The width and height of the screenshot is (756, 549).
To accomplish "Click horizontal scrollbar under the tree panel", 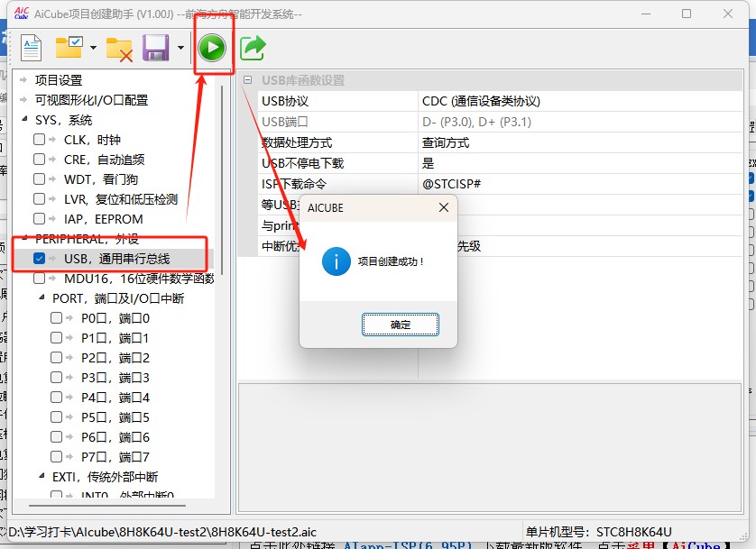I will tap(107, 506).
